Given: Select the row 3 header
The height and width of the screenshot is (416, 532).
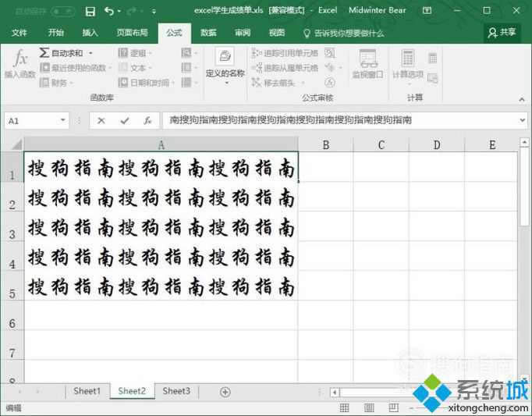Looking at the screenshot, I should pyautogui.click(x=12, y=226).
